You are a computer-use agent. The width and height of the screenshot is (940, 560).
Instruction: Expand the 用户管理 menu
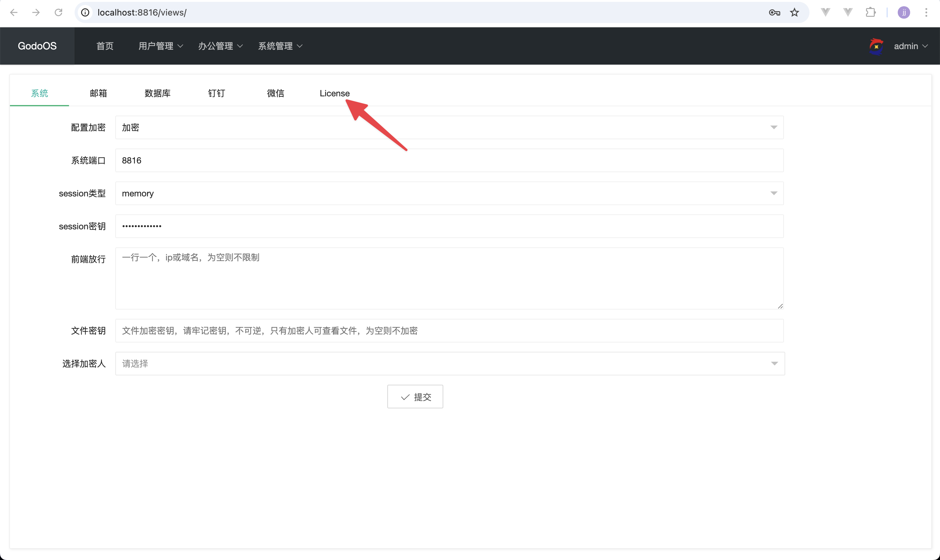(x=160, y=46)
